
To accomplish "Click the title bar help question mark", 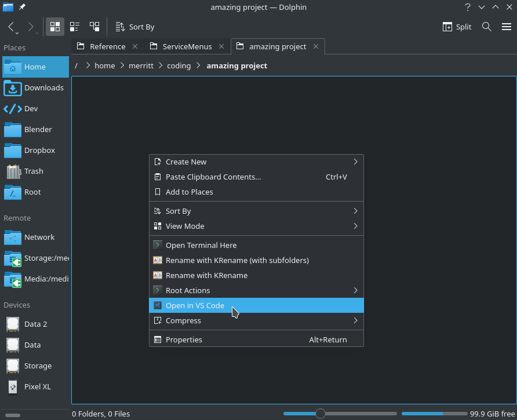I will [467, 7].
